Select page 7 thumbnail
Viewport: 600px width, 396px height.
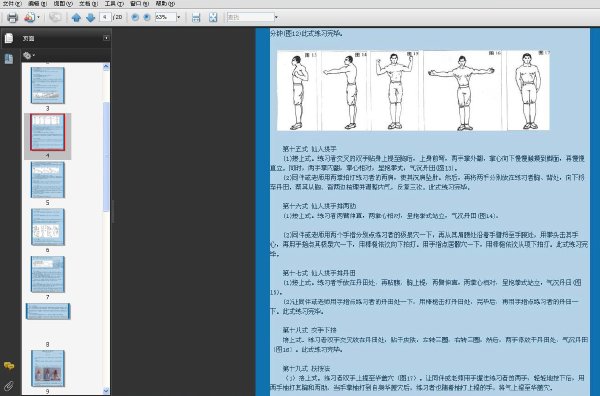tap(47, 274)
